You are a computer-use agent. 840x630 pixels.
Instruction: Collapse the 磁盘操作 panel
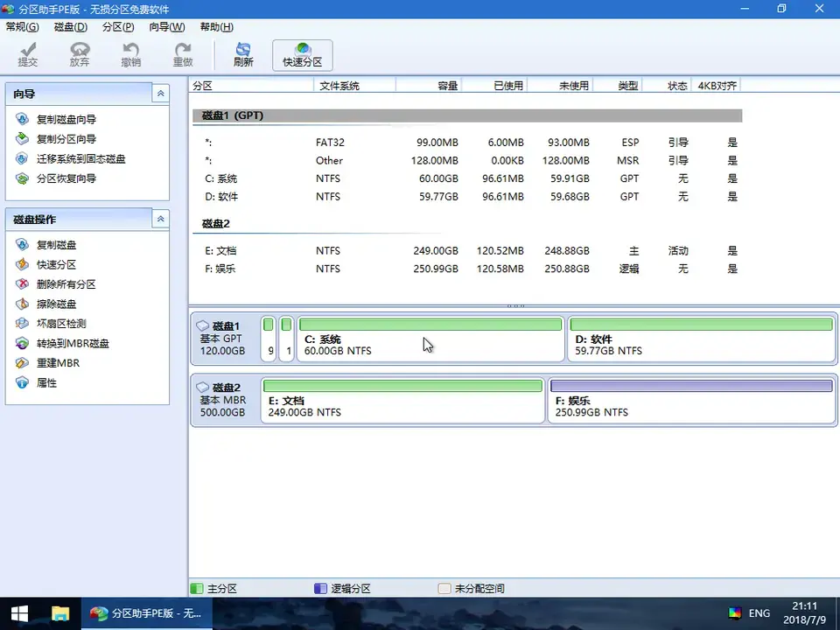pos(160,219)
